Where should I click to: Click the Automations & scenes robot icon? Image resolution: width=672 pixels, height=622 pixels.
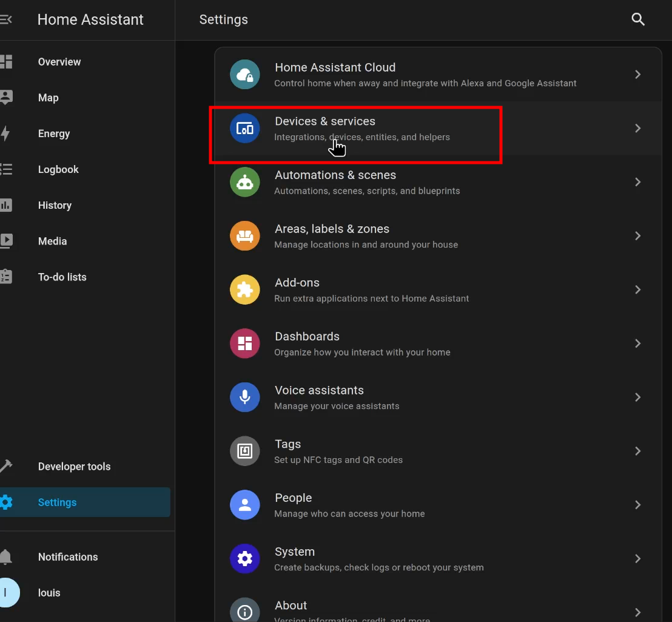click(244, 182)
